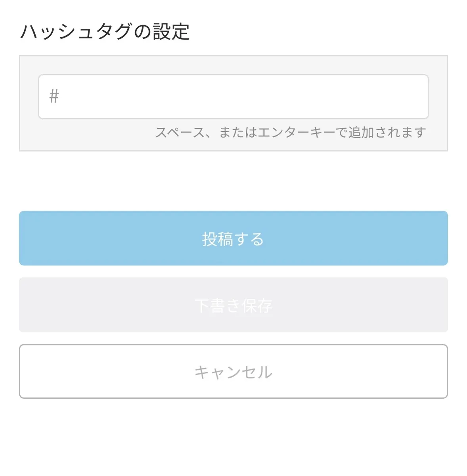Cancel posting using the キャンセル button

(233, 372)
